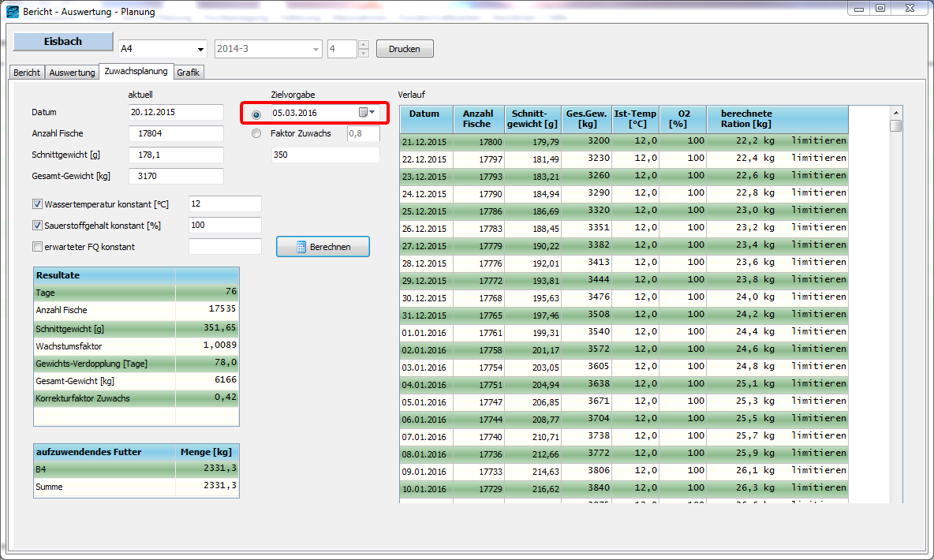Click the aktuell Datum field 20.12.2015
This screenshot has height=560, width=934.
pyautogui.click(x=176, y=112)
